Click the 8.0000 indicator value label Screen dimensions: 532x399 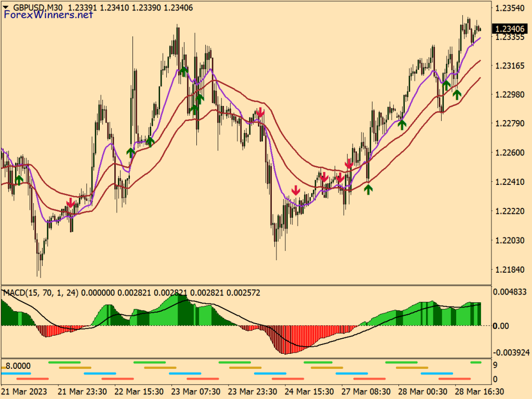(18, 366)
